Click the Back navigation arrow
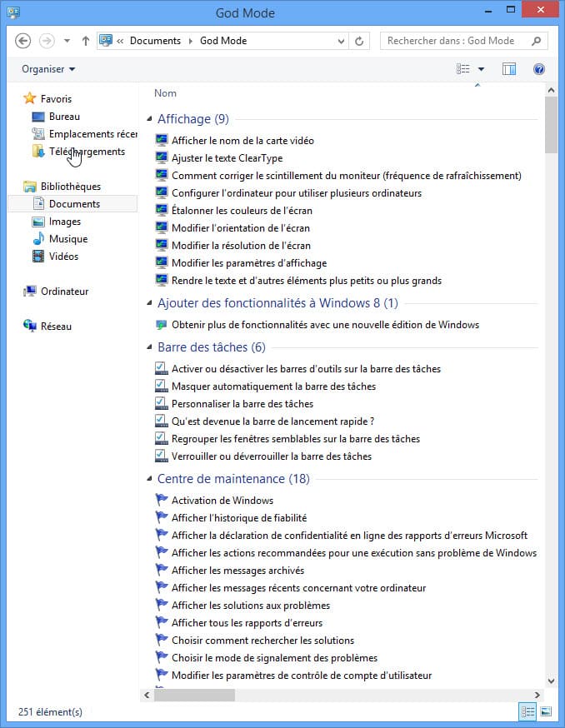The image size is (565, 728). pyautogui.click(x=22, y=41)
